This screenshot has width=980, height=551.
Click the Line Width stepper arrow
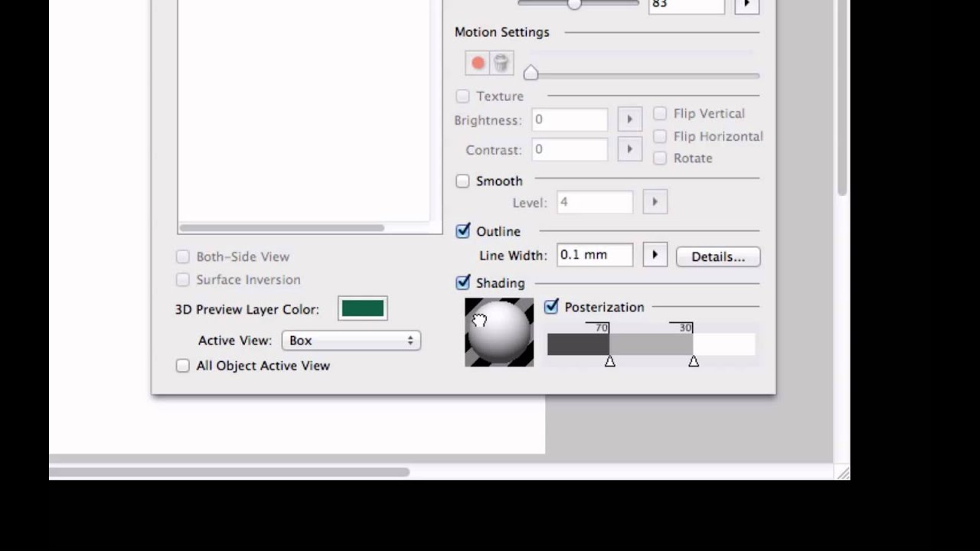(655, 255)
